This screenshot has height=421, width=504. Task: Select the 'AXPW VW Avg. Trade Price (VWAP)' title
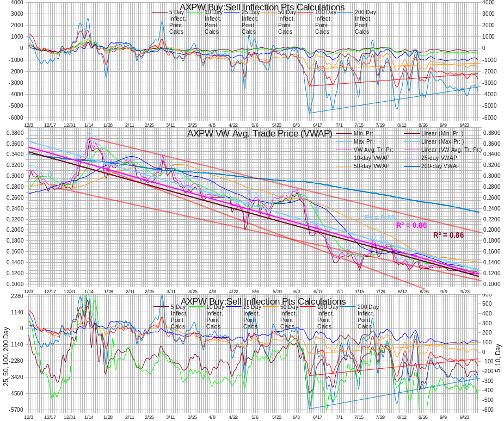[x=260, y=133]
